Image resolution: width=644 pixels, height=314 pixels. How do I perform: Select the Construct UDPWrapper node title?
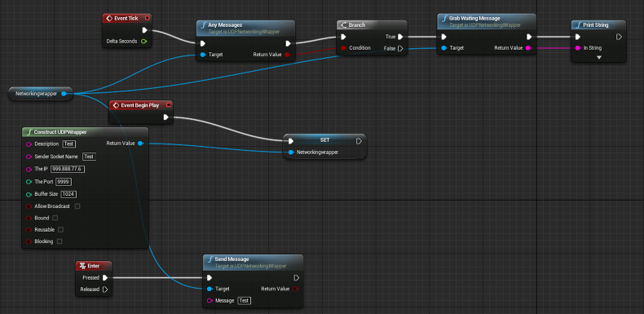pos(60,132)
